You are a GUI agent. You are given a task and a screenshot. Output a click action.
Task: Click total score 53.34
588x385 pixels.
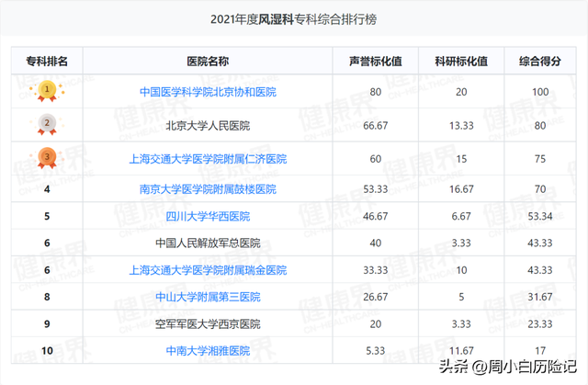coord(540,216)
